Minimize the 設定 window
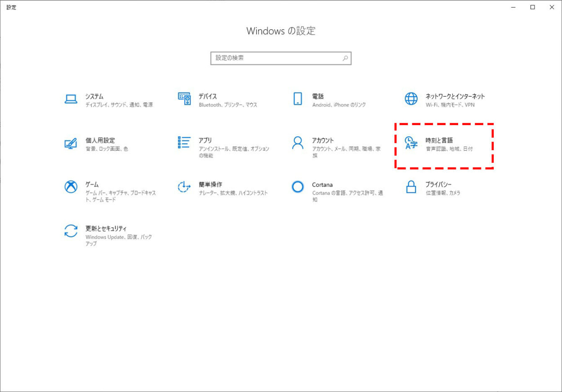562x392 pixels. (x=513, y=7)
